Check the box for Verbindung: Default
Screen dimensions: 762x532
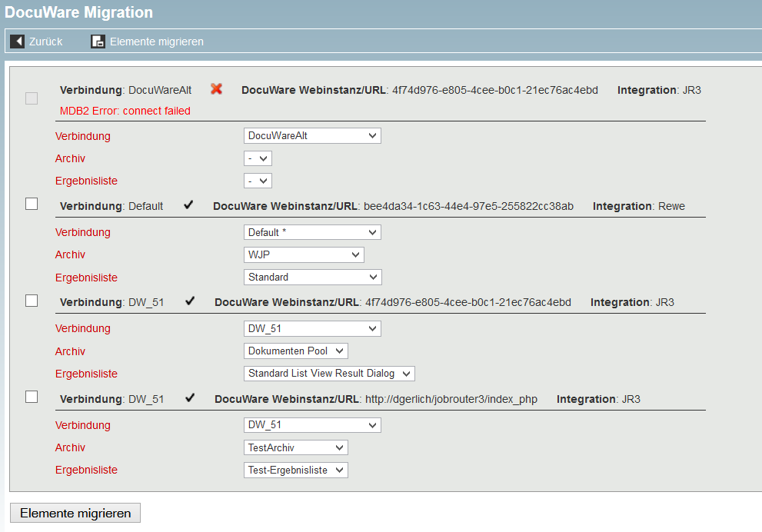pos(32,204)
